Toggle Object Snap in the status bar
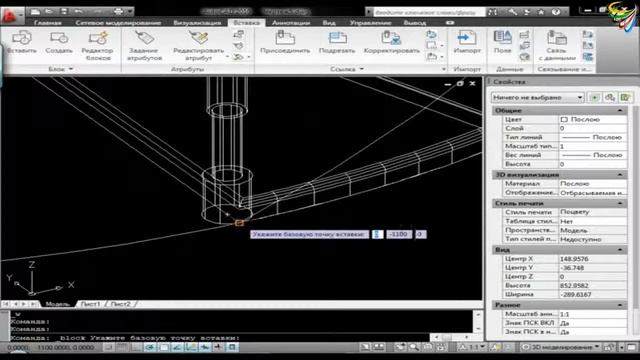 [x=164, y=347]
